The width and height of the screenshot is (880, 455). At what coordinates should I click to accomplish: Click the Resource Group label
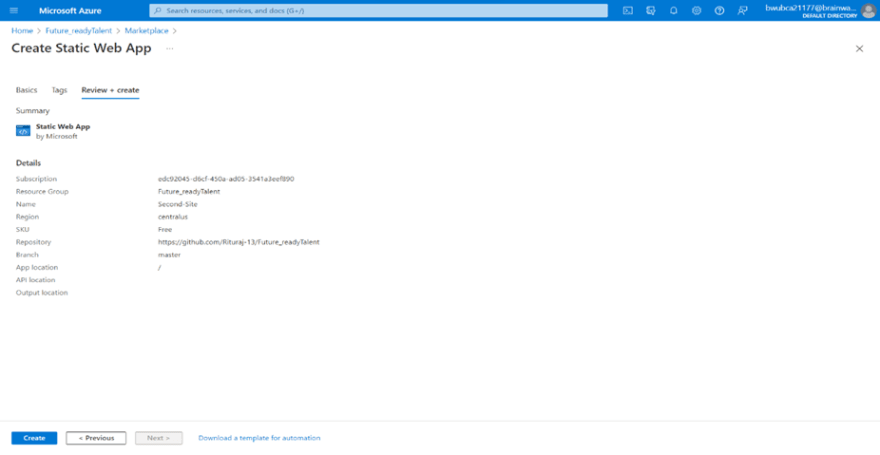click(x=42, y=192)
